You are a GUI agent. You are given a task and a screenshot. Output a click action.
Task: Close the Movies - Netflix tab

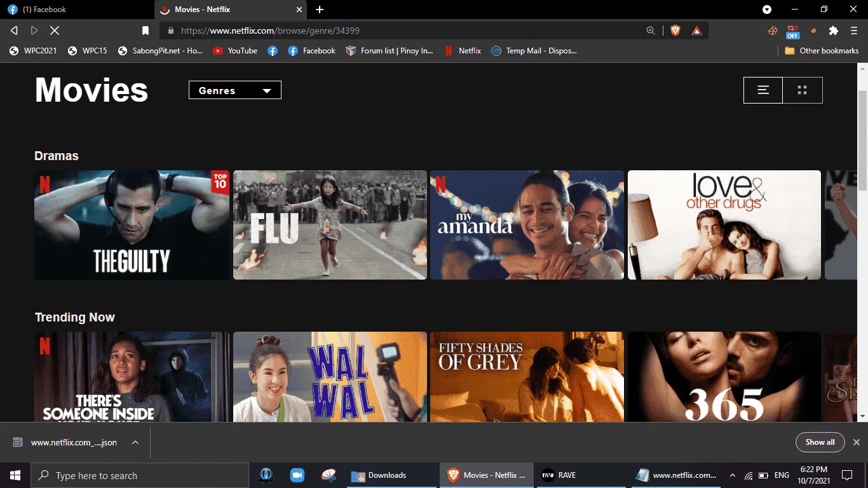point(300,10)
